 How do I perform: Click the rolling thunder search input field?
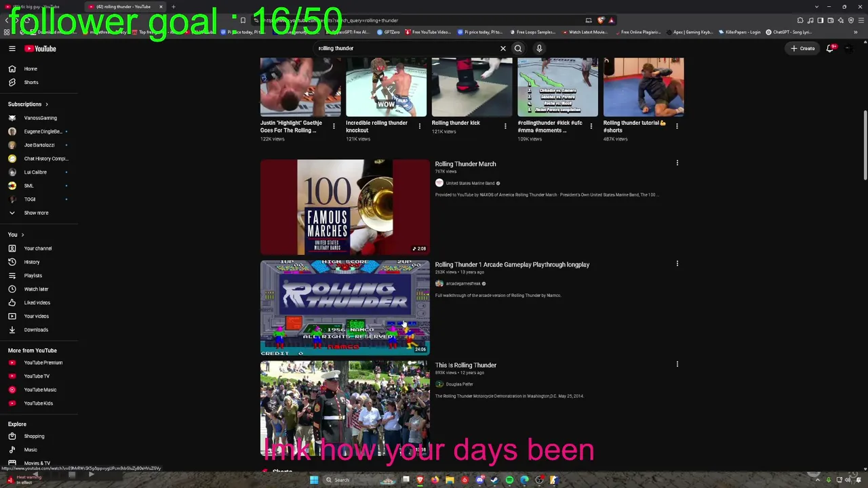pos(407,48)
